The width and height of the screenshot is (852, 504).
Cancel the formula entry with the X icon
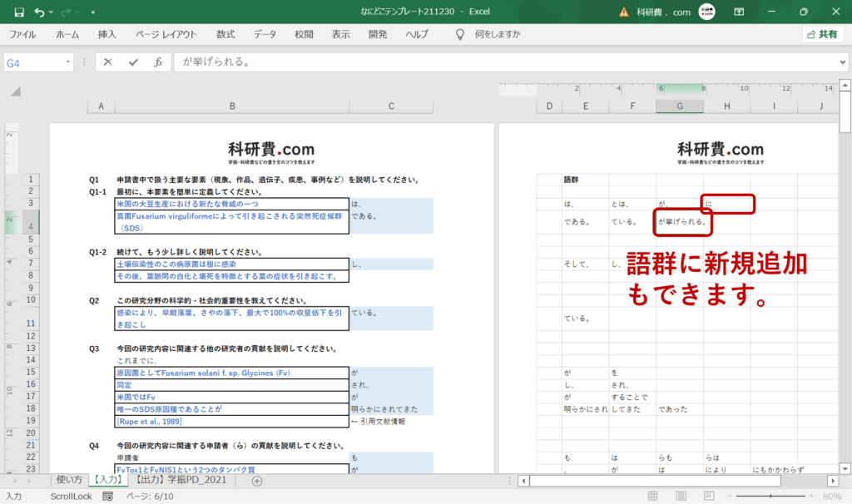pos(107,62)
